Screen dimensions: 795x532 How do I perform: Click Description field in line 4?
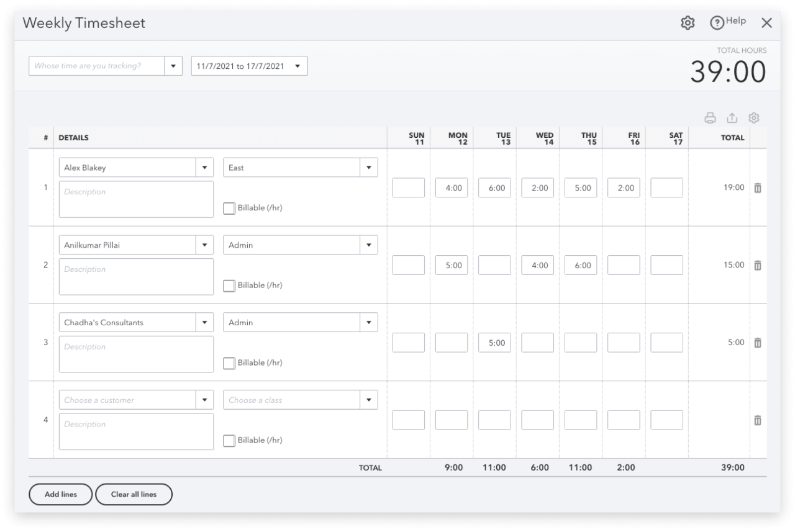point(136,431)
